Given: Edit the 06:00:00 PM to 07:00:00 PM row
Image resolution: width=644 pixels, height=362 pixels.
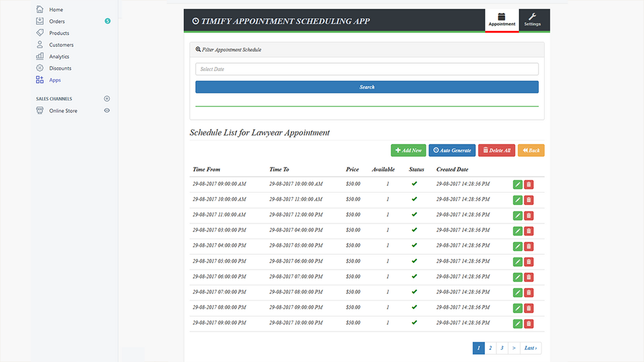Looking at the screenshot, I should [518, 278].
